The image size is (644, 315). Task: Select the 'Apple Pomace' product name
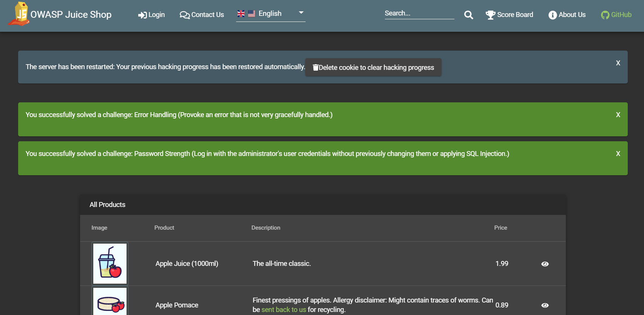[x=177, y=305]
